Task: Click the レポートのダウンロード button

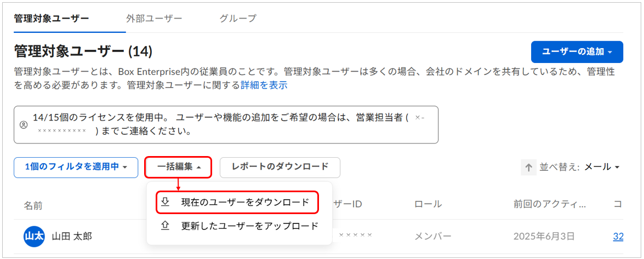Action: (280, 167)
